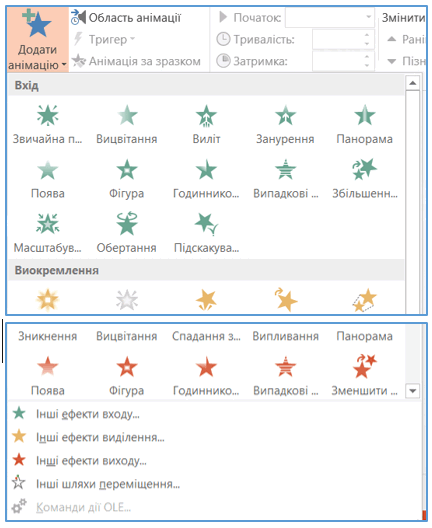The width and height of the screenshot is (432, 528).
Task: Click the Затримка input field
Action: pos(338,61)
